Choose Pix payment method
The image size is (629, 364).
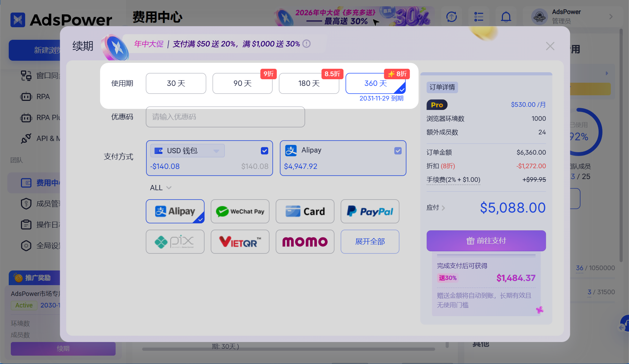(x=175, y=242)
